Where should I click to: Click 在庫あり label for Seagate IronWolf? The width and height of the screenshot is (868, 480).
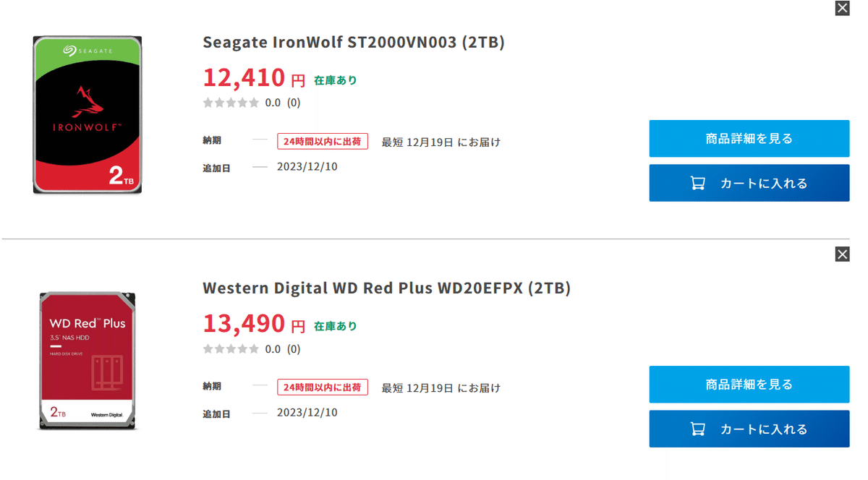336,80
